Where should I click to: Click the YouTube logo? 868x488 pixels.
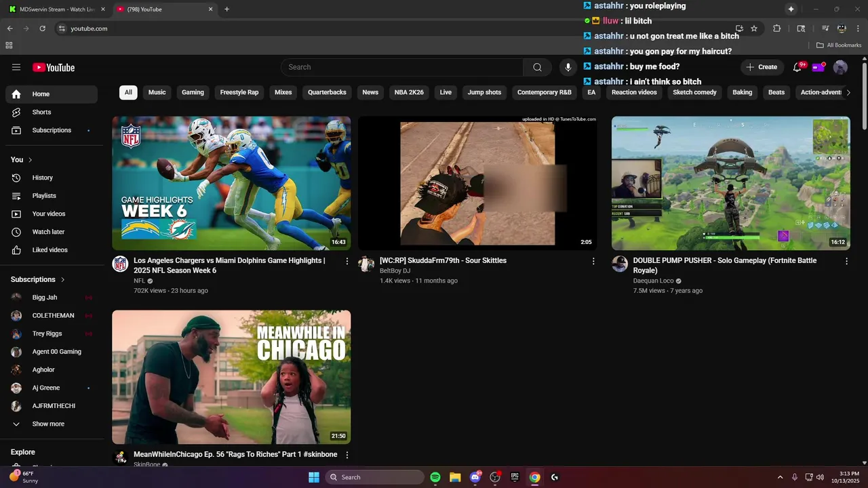tap(54, 67)
